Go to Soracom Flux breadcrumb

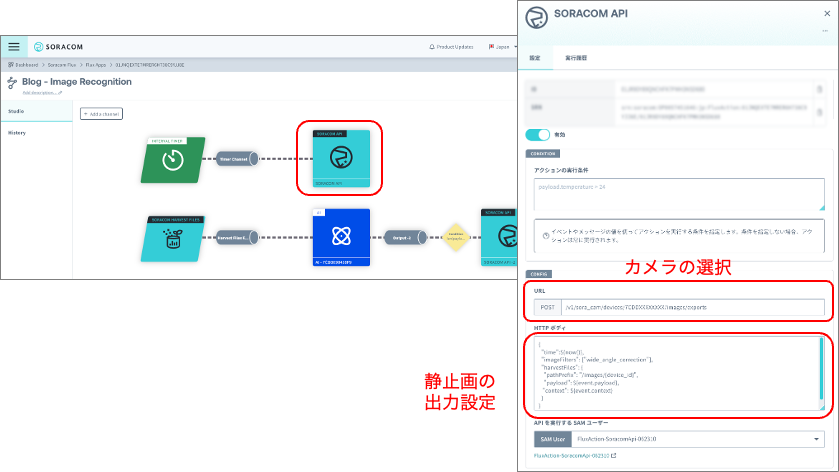pos(62,65)
